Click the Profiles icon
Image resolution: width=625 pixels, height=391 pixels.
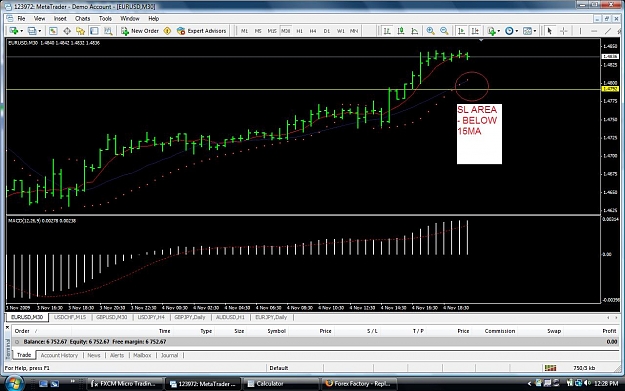click(x=32, y=31)
